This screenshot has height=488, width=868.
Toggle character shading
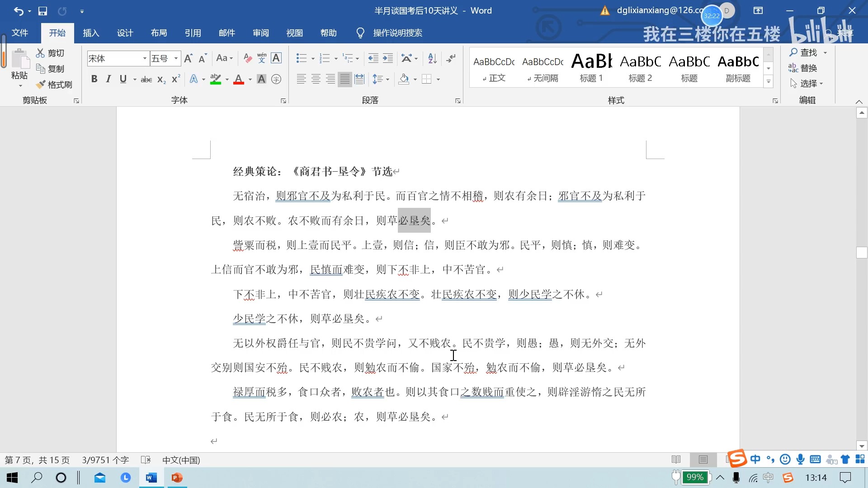pos(261,80)
